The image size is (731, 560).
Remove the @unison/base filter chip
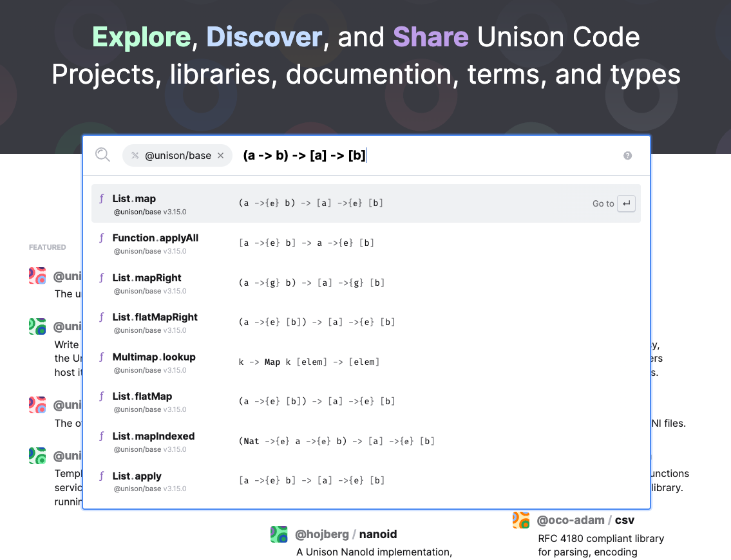pyautogui.click(x=221, y=156)
